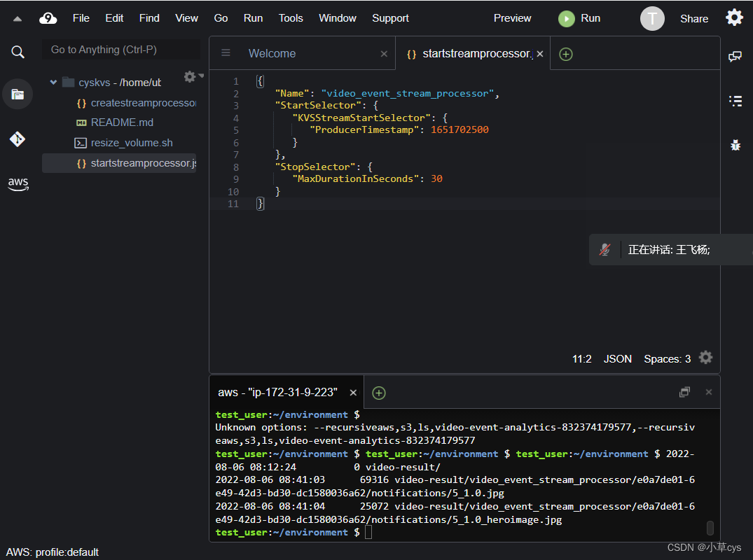Add a new terminal tab with plus
753x560 pixels.
tap(379, 393)
